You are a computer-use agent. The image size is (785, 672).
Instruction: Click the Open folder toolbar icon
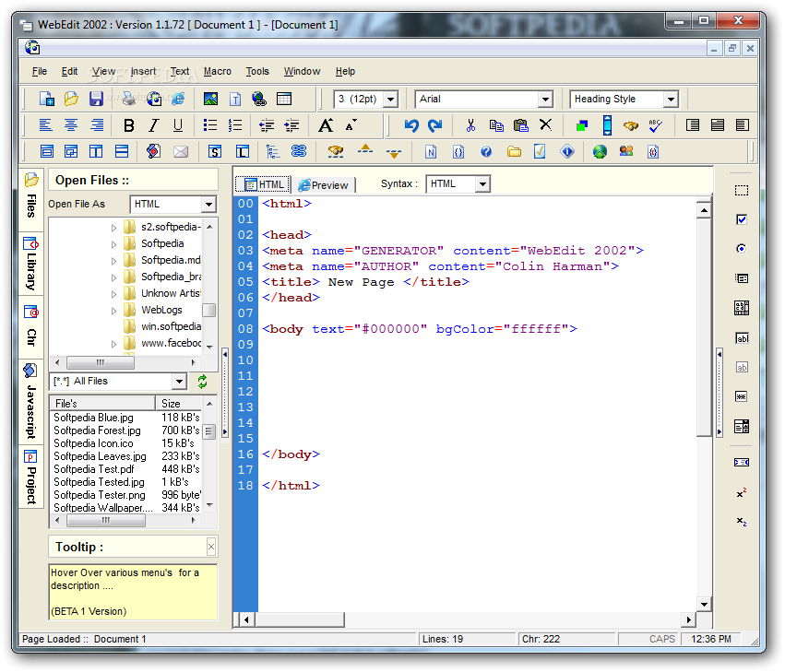[x=71, y=99]
